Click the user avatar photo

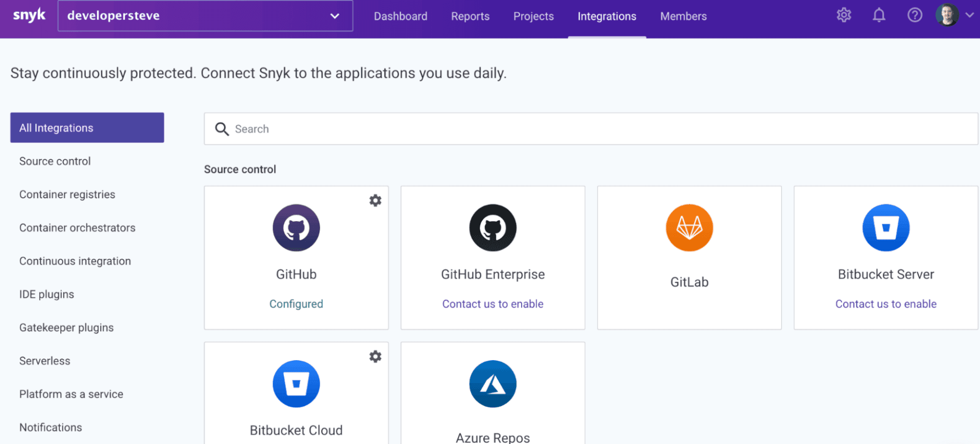point(947,15)
